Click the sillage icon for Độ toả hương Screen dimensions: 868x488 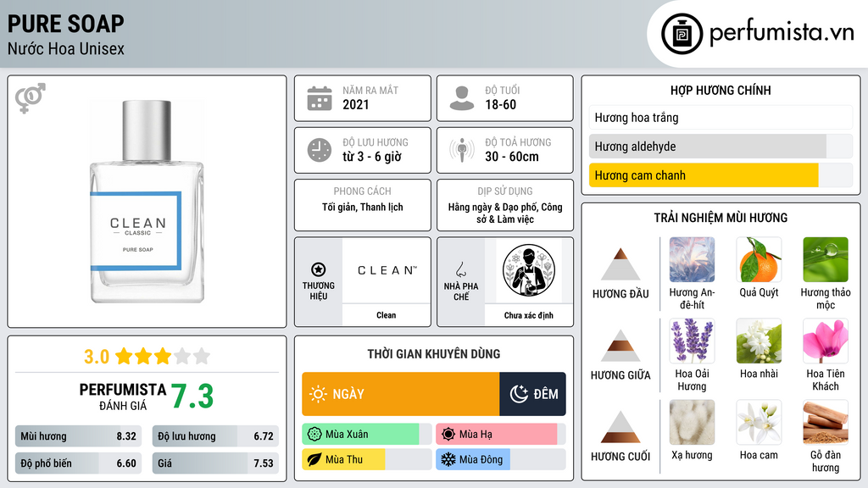pyautogui.click(x=462, y=150)
